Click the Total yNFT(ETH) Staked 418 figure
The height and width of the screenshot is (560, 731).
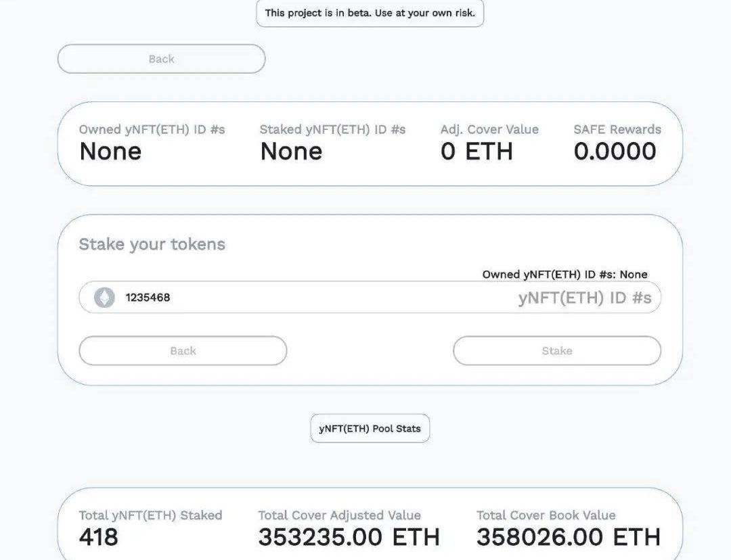pyautogui.click(x=99, y=537)
